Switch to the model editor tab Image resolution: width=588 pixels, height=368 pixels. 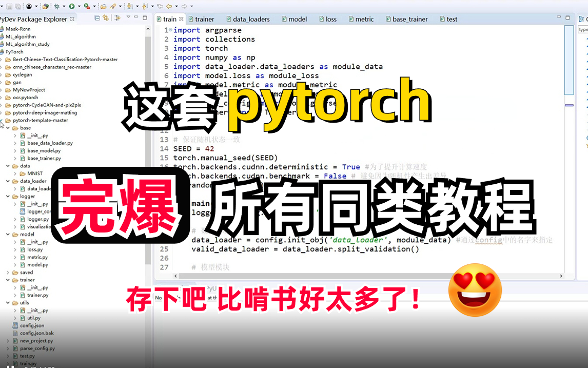tap(294, 19)
